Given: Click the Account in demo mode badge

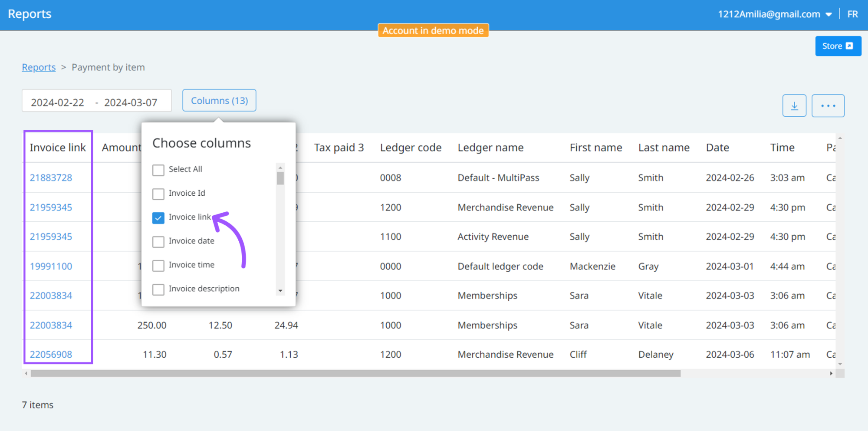Looking at the screenshot, I should (433, 30).
